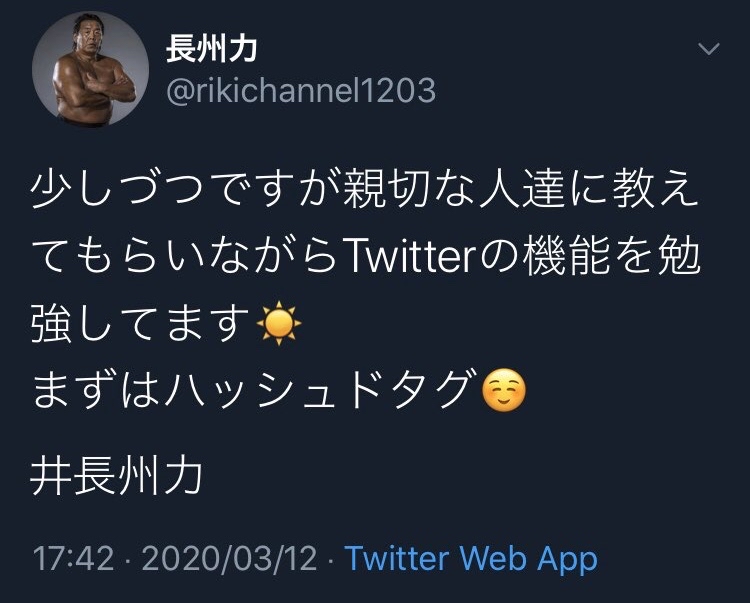
Task: Click the 井長州力 text at the tweet's end
Action: [x=117, y=476]
